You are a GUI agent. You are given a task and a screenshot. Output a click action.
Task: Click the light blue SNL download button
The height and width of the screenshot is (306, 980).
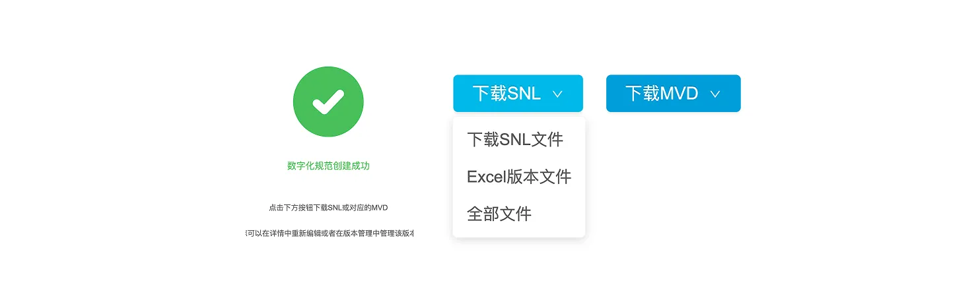pyautogui.click(x=518, y=94)
